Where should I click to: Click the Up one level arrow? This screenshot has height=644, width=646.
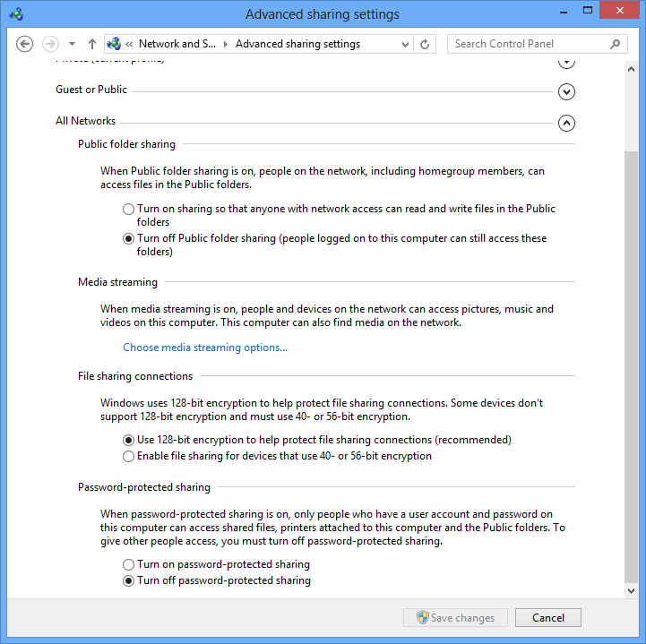pyautogui.click(x=92, y=44)
